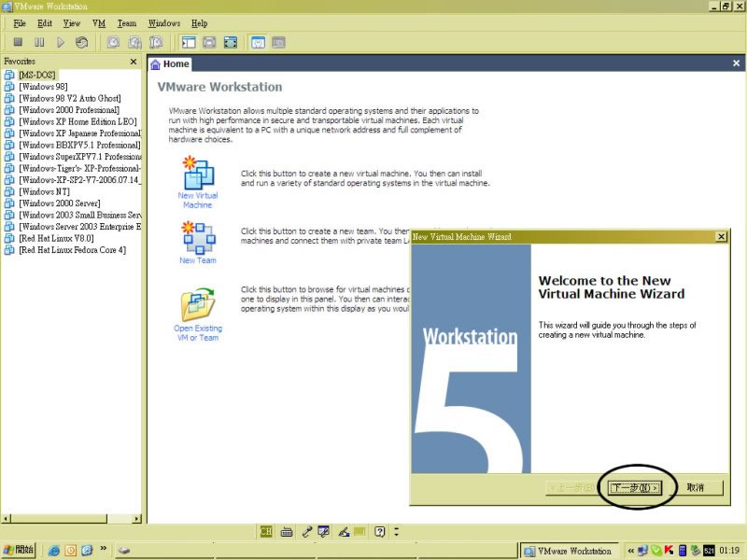Image resolution: width=747 pixels, height=560 pixels.
Task: Click the Revert to Snapshot toolbar icon
Action: click(x=134, y=42)
